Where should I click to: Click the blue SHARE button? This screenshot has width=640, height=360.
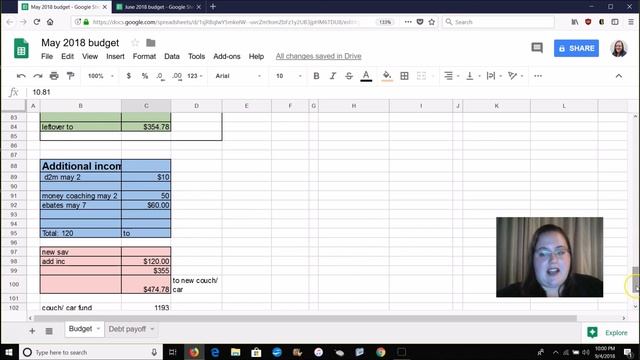576,48
